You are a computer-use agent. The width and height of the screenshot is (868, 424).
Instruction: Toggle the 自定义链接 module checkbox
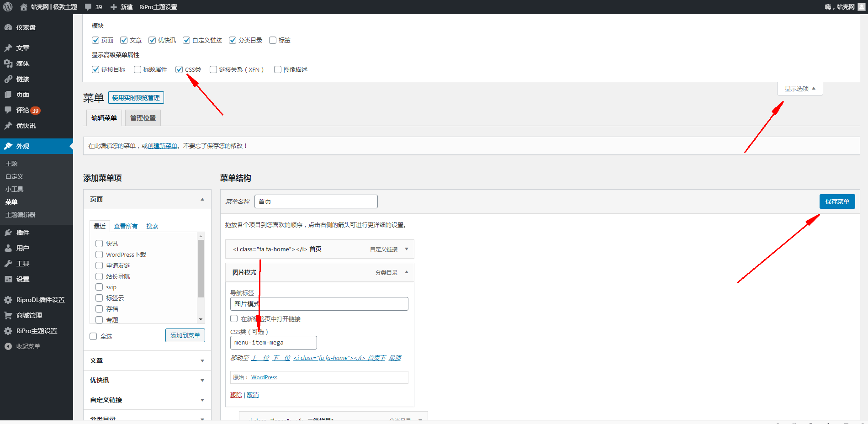[186, 40]
